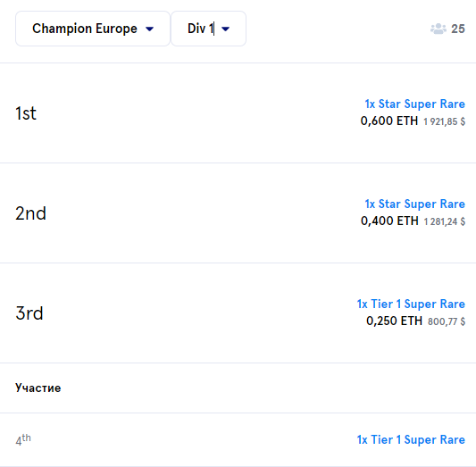Click the participants group icon

438,29
